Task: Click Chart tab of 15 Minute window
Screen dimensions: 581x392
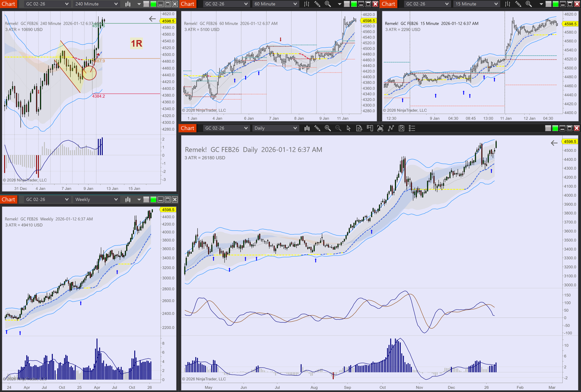Action: point(388,4)
